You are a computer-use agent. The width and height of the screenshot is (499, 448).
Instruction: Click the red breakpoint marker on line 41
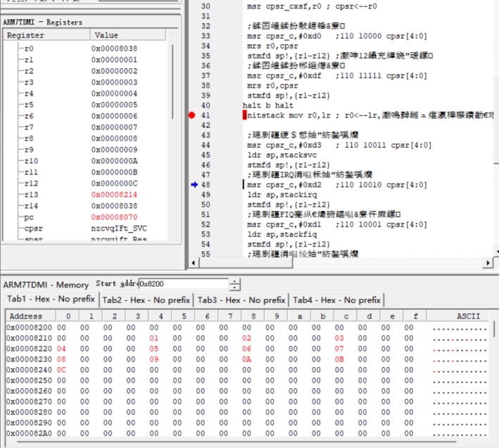(x=191, y=115)
